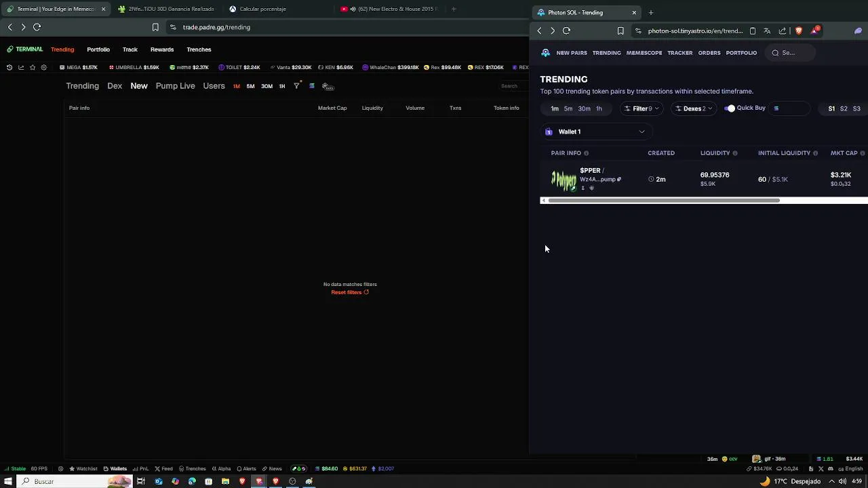Switch to the Pump Live tab in Padre
Image resolution: width=868 pixels, height=488 pixels.
point(175,86)
